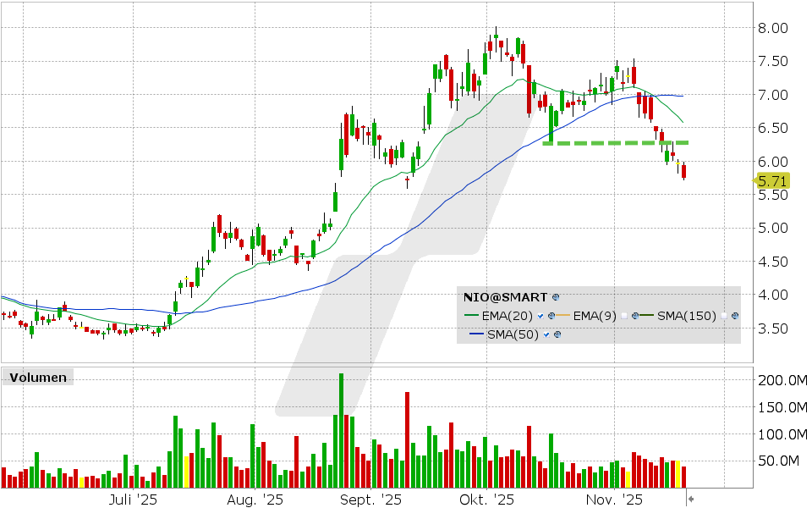Click the Volumen panel header

click(38, 378)
